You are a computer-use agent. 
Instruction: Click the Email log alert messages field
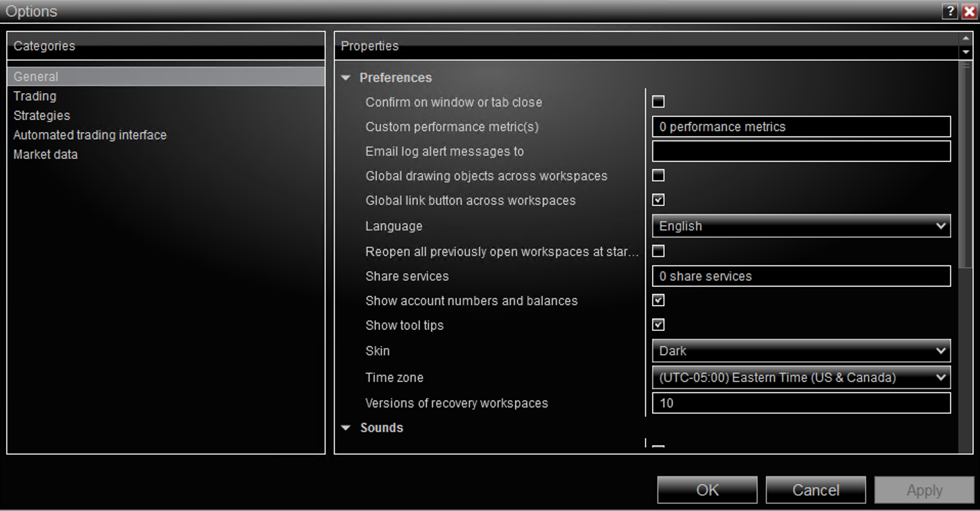(801, 151)
